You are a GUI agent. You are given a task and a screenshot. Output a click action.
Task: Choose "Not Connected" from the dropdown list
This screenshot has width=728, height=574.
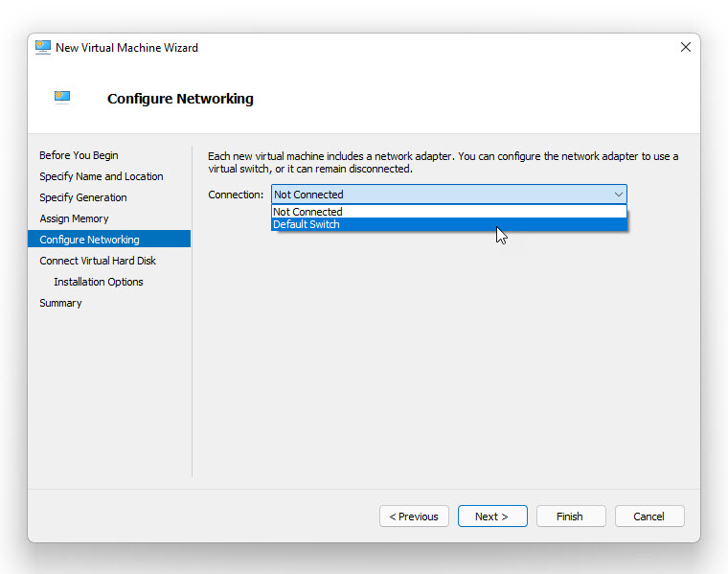point(449,212)
